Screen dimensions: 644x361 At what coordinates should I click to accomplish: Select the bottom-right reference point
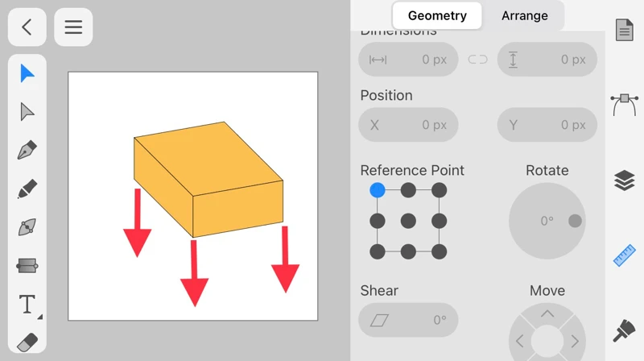(x=439, y=251)
